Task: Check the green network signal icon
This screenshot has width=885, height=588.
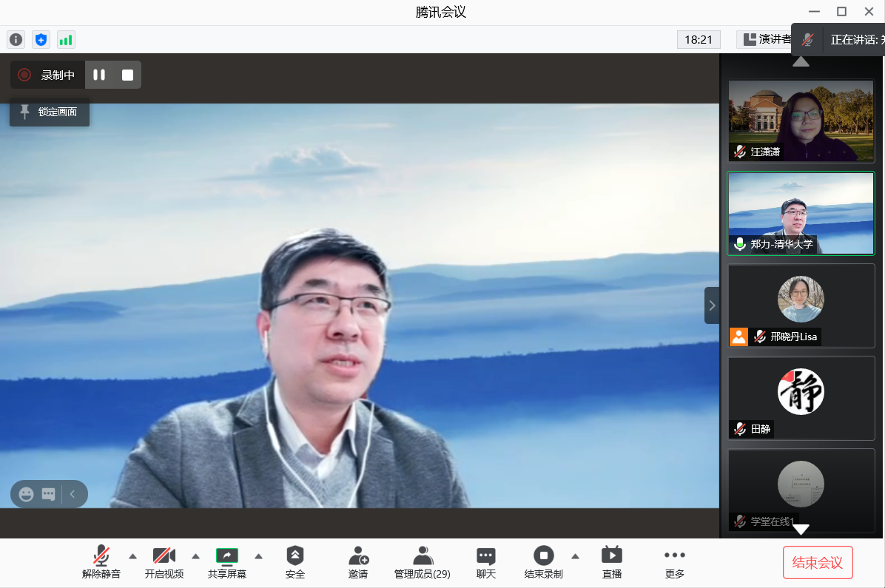Action: click(x=66, y=40)
